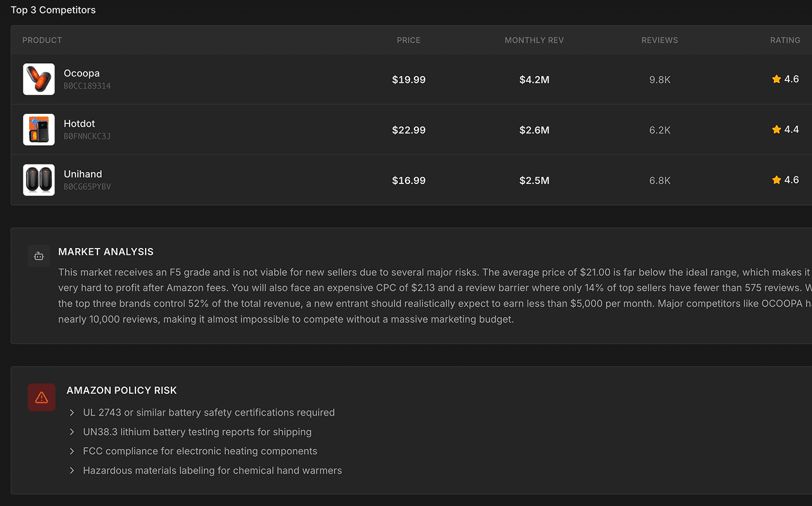Screen dimensions: 812x506
Task: Sort by the MONTHLY REV column header
Action: (534, 40)
